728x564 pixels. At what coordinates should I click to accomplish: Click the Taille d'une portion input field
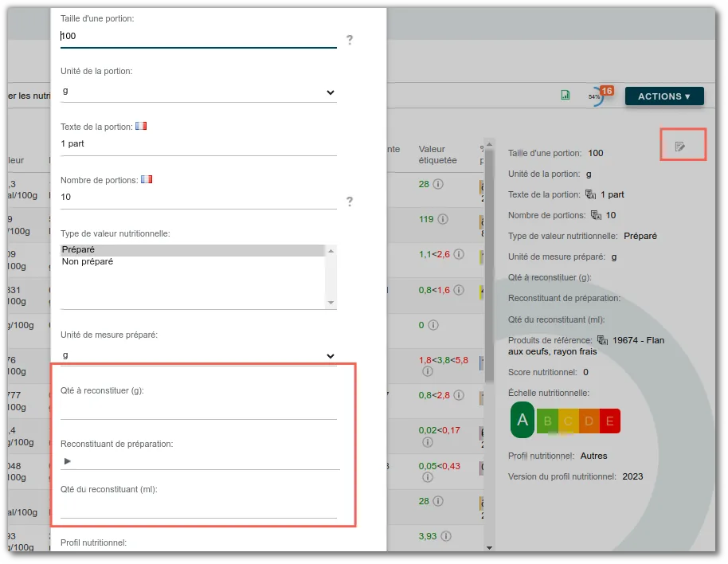click(x=198, y=36)
